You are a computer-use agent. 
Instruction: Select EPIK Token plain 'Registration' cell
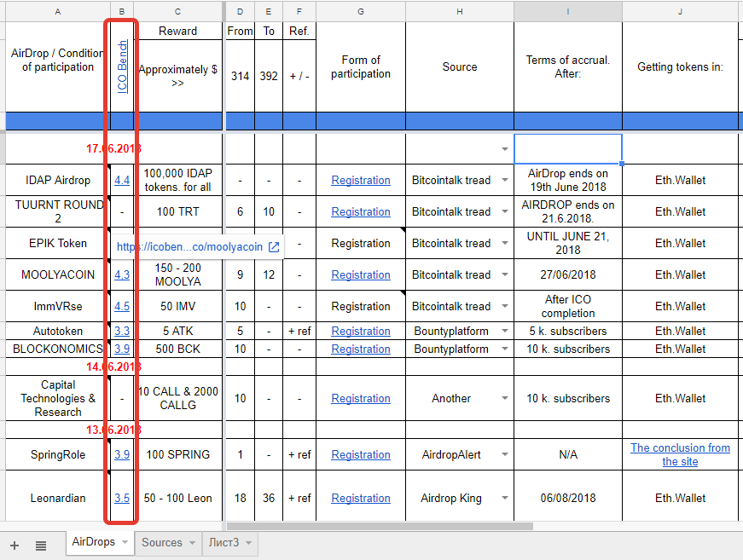click(361, 243)
